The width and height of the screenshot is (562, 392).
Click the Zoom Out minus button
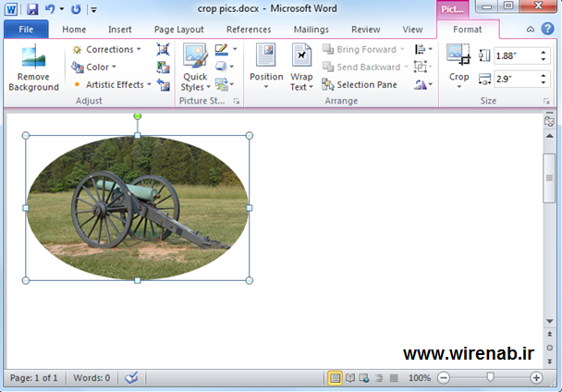click(444, 378)
